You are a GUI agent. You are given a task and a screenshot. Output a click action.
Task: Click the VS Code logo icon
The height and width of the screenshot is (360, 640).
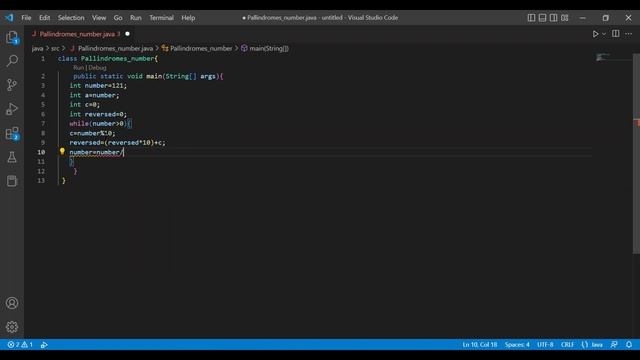(9, 18)
